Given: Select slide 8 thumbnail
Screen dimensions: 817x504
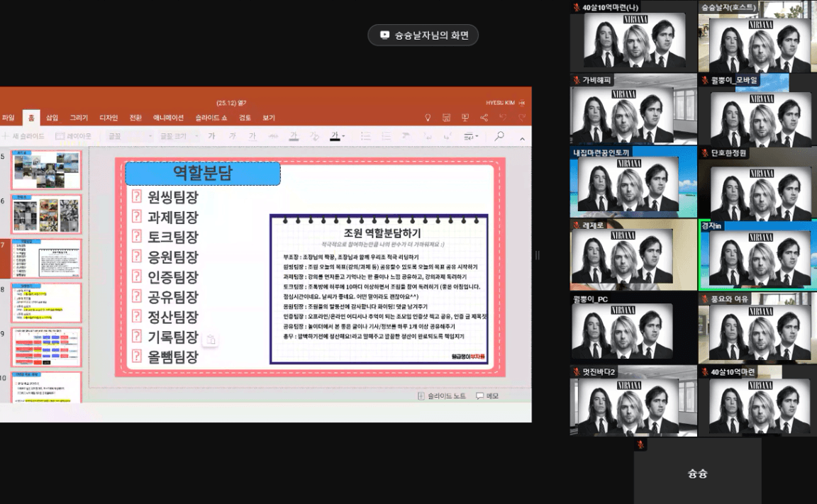Looking at the screenshot, I should click(47, 303).
